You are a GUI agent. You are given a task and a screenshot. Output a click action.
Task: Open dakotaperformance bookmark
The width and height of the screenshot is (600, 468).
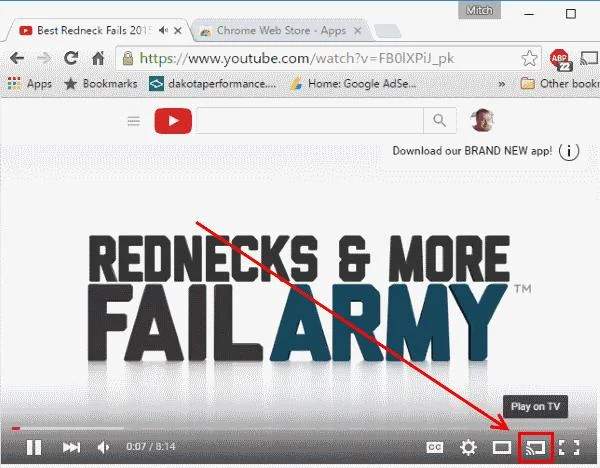pyautogui.click(x=213, y=83)
